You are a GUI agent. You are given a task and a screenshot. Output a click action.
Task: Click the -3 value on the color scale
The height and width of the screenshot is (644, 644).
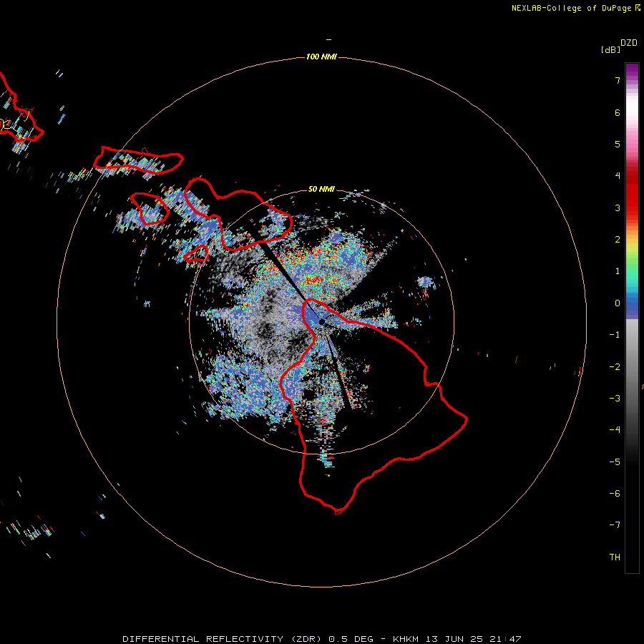click(x=615, y=399)
